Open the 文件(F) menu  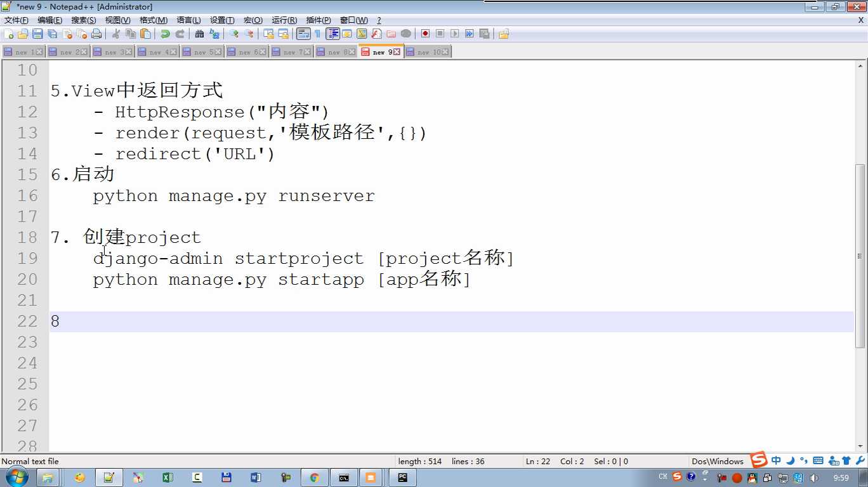point(16,20)
